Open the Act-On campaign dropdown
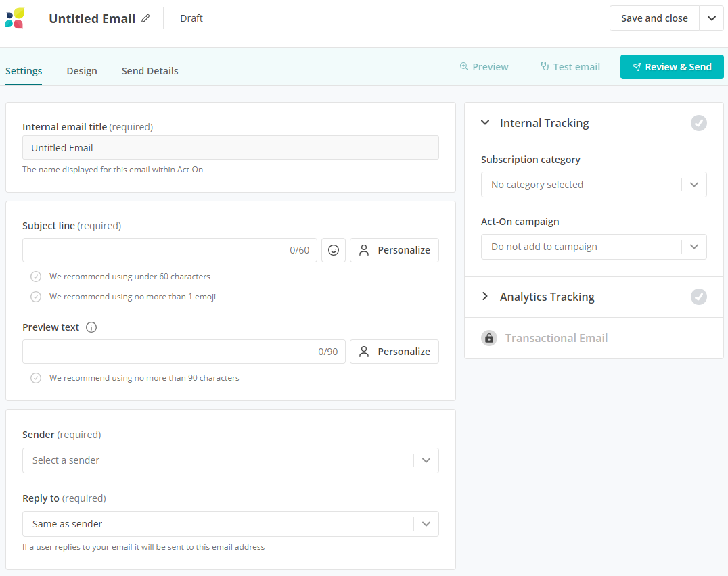 (594, 247)
